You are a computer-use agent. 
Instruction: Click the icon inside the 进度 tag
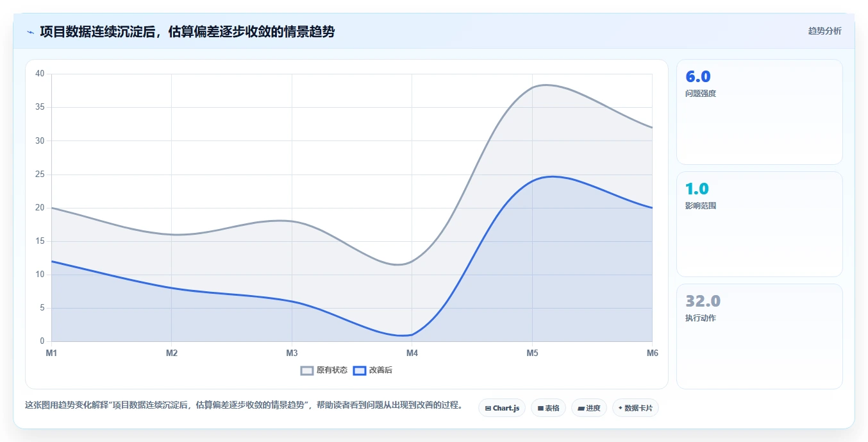click(581, 408)
